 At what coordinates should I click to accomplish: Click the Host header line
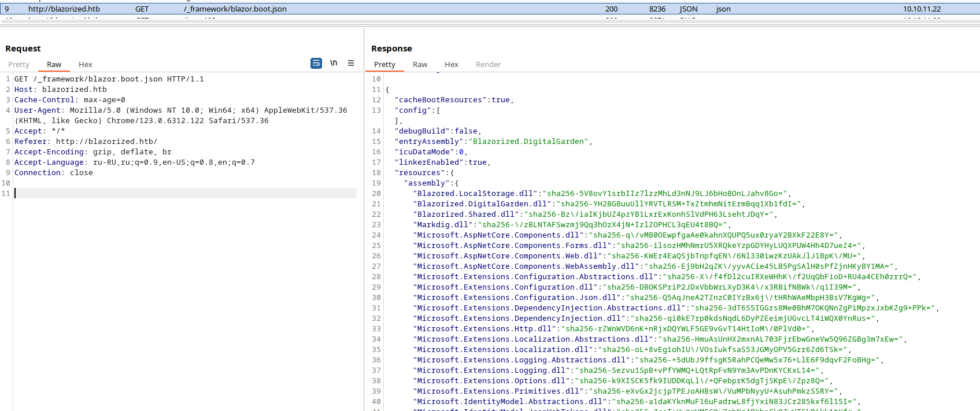click(x=61, y=90)
